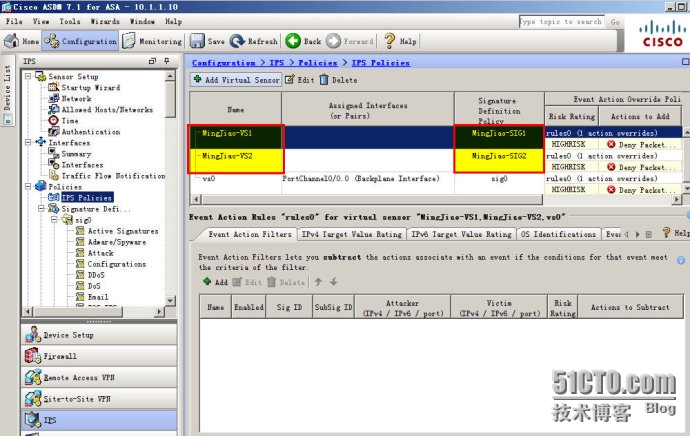690x436 pixels.
Task: Add a new event action filter
Action: click(215, 282)
